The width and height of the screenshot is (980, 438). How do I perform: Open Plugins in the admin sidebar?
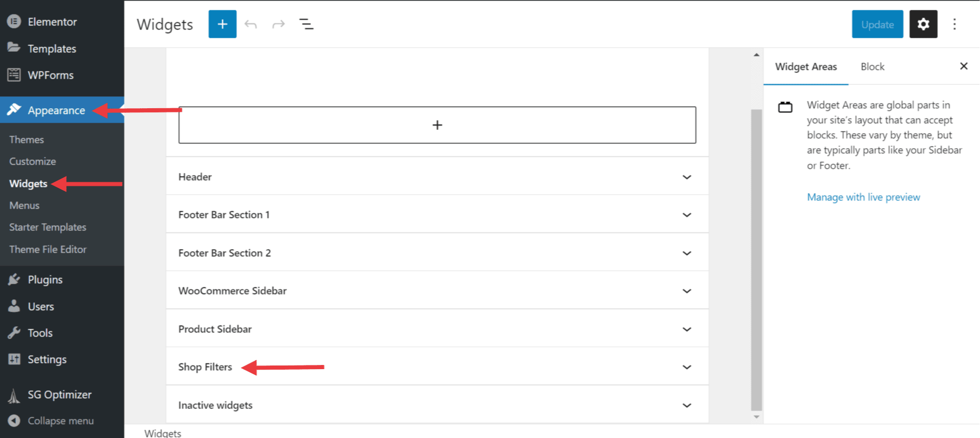(x=45, y=280)
